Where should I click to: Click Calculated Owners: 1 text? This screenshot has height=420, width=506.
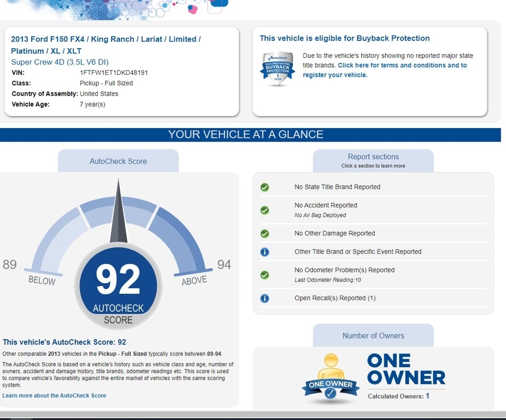coord(399,396)
